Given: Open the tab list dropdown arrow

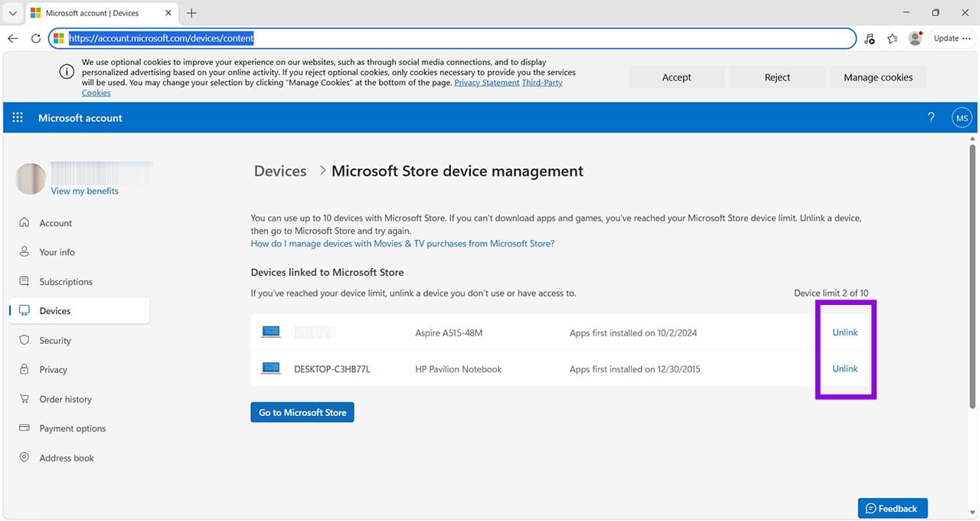Looking at the screenshot, I should (x=12, y=13).
